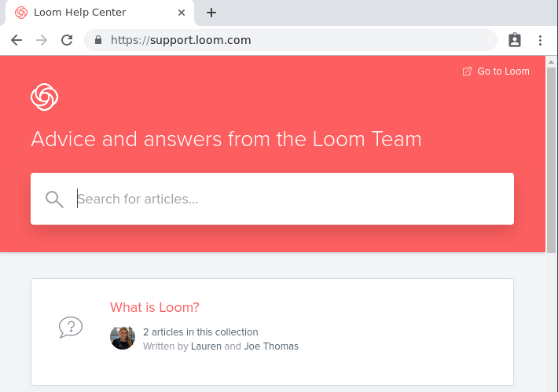Open a new browser tab with plus
Viewport: 558px width, 392px height.
pyautogui.click(x=211, y=13)
